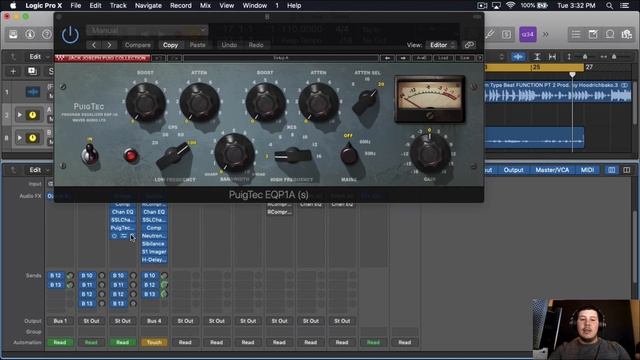Open the List Editors icon
640x360 pixels.
pos(576,35)
